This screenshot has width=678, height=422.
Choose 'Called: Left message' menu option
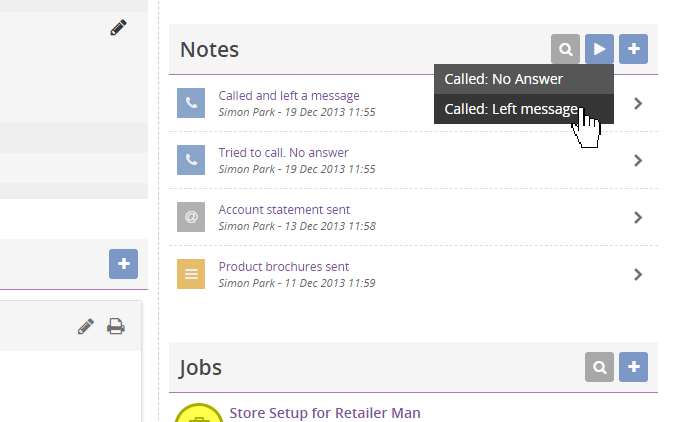click(524, 109)
